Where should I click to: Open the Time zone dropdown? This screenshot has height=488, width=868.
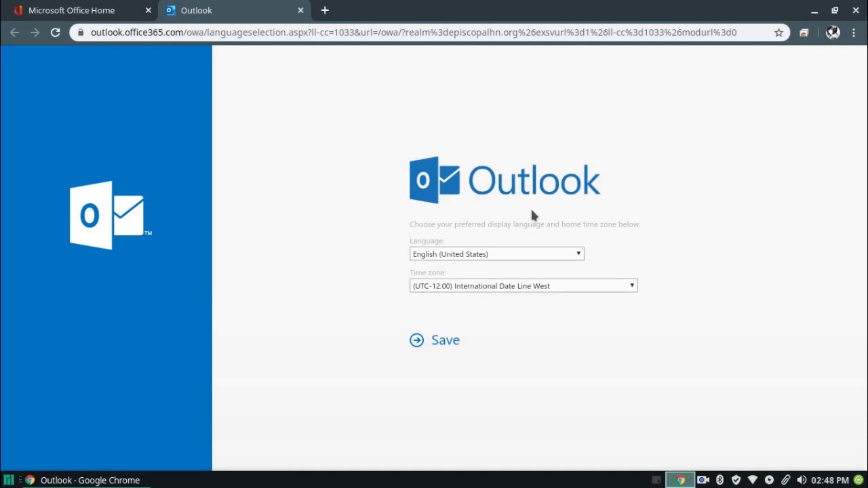524,285
